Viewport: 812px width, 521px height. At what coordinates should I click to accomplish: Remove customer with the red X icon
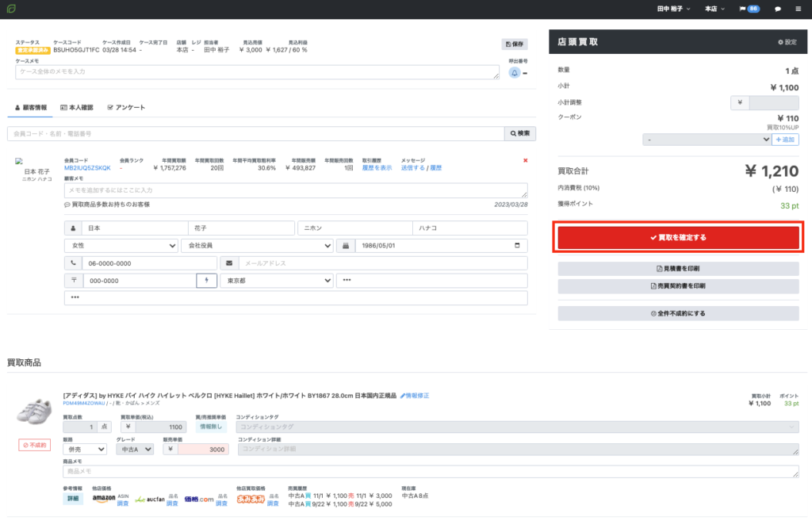click(x=525, y=160)
